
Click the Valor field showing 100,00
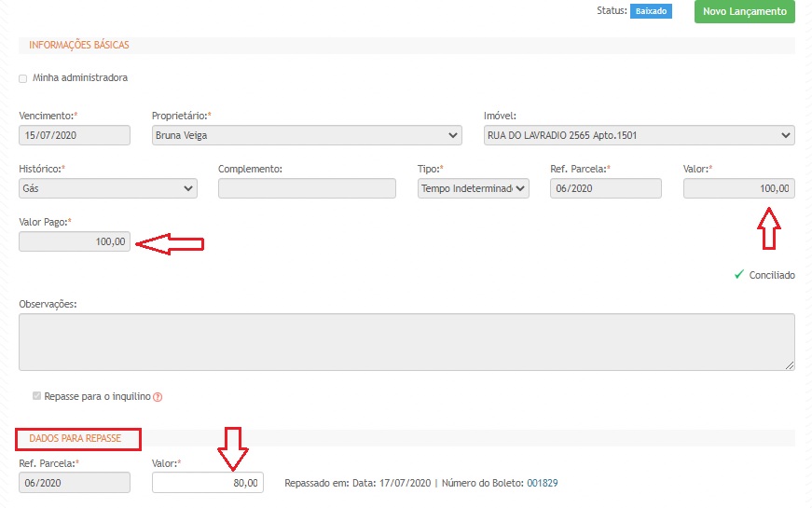click(x=738, y=188)
